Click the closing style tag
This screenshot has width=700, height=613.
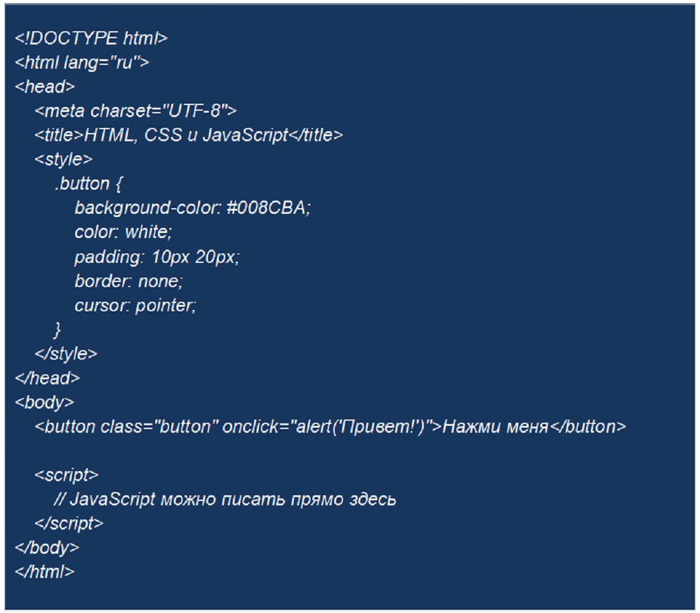(66, 353)
